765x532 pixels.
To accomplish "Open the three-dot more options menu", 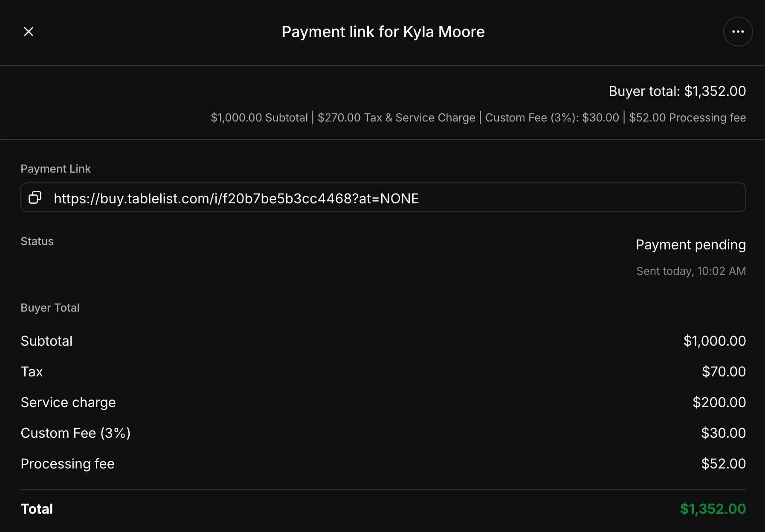I will coord(738,32).
